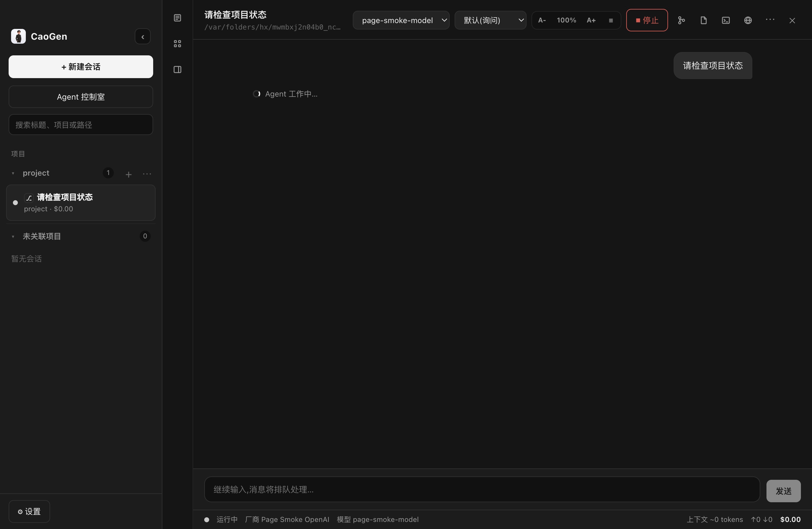This screenshot has width=812, height=529.
Task: Click the 请检查项目状态 title in the header
Action: click(235, 15)
